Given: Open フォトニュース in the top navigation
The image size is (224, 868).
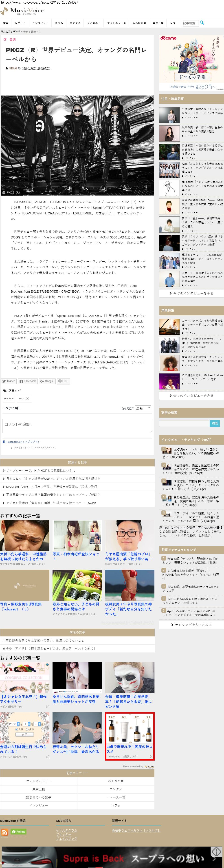Looking at the screenshot, I should pyautogui.click(x=116, y=23).
